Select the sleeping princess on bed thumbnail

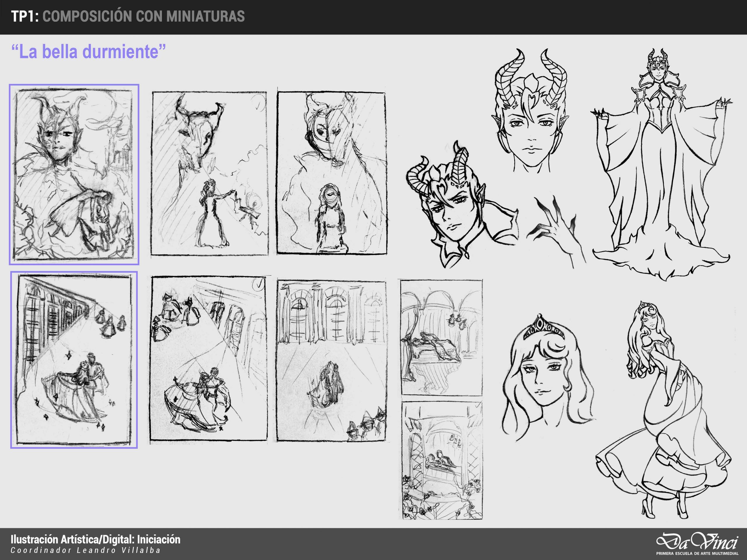tap(441, 337)
